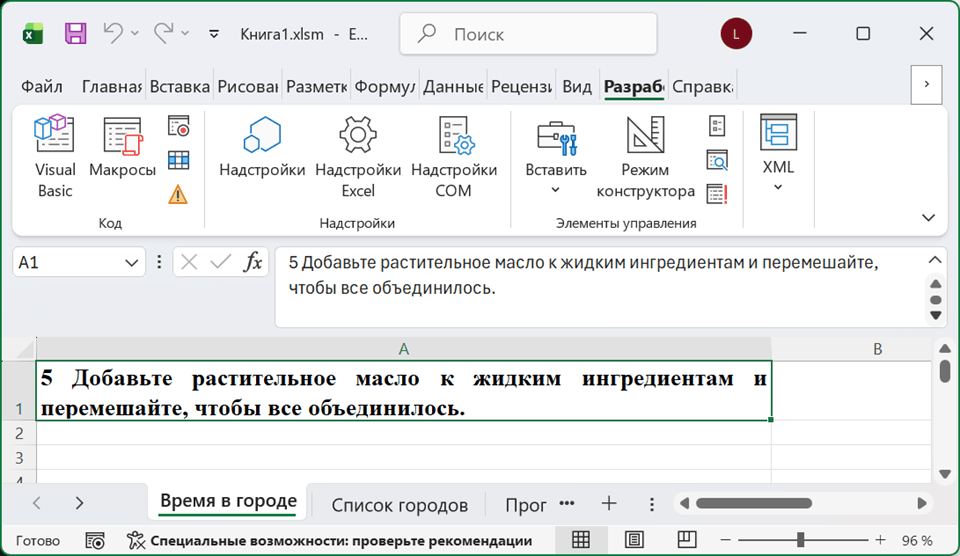Open the Visual Basic editor
This screenshot has height=556, width=960.
pos(54,156)
